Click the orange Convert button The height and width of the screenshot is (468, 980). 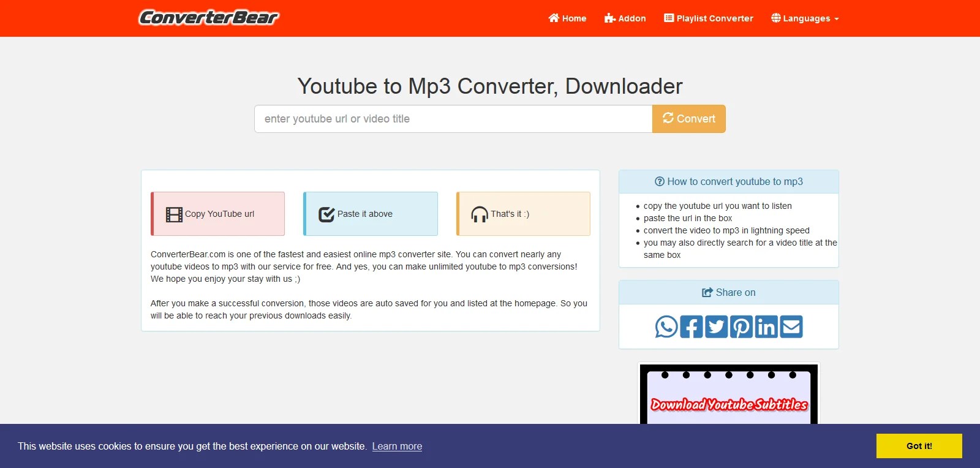tap(689, 119)
